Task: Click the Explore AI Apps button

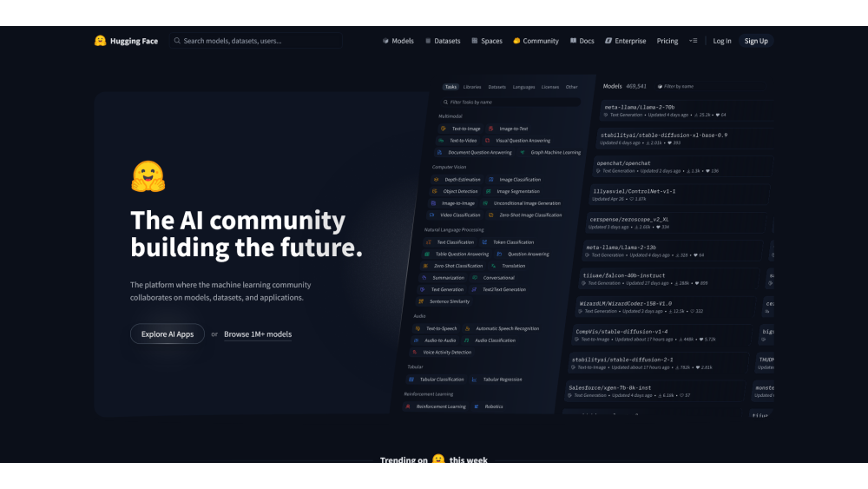Action: click(x=168, y=334)
